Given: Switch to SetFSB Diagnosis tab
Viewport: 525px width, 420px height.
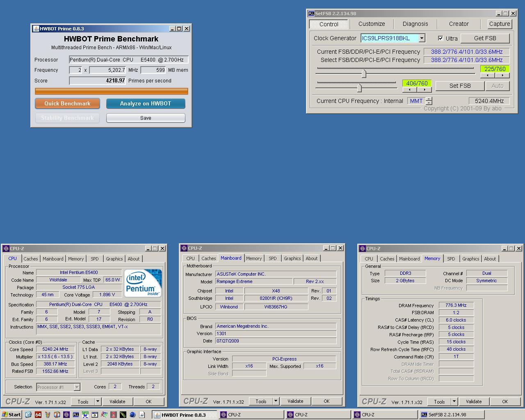Looking at the screenshot, I should pos(415,24).
